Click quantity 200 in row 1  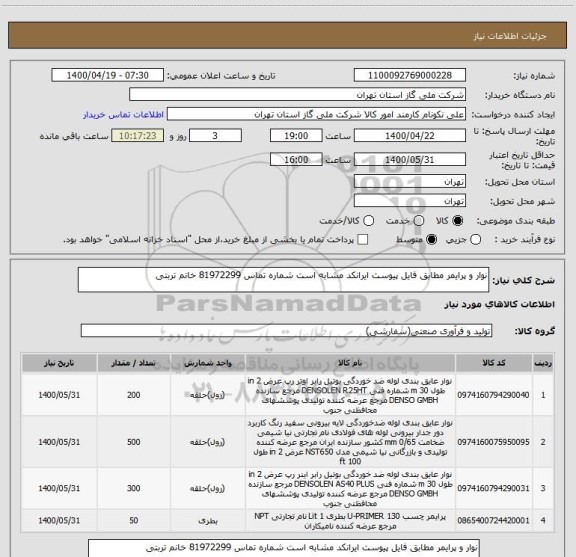[134, 395]
